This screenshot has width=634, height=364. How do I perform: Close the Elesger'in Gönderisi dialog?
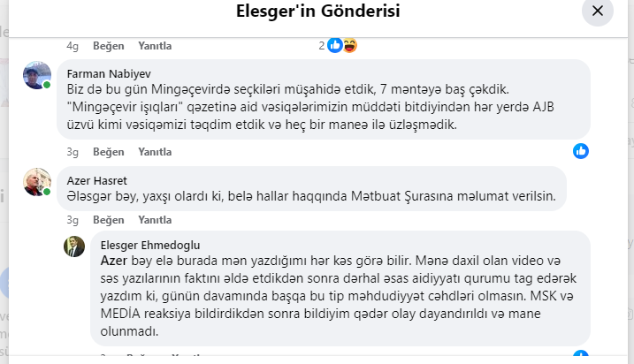597,11
